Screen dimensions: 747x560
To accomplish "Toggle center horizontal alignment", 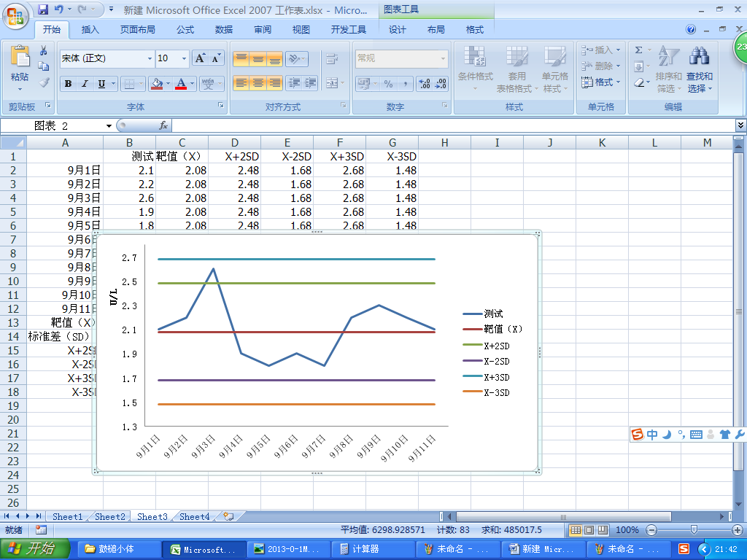I will click(258, 83).
